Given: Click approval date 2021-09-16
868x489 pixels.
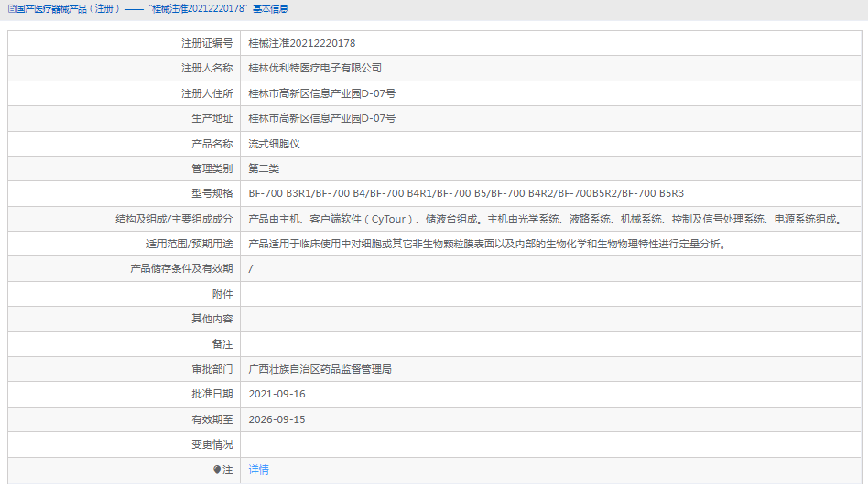Looking at the screenshot, I should [277, 394].
